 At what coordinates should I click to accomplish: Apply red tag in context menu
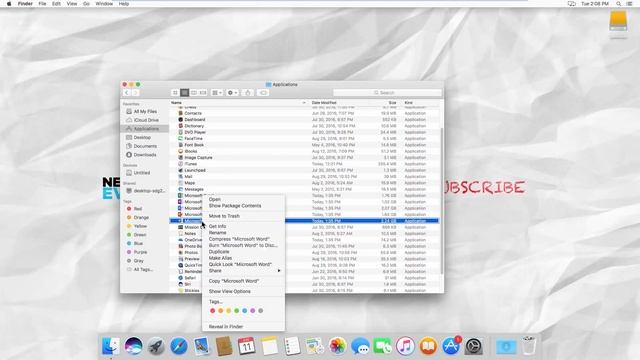click(x=212, y=311)
